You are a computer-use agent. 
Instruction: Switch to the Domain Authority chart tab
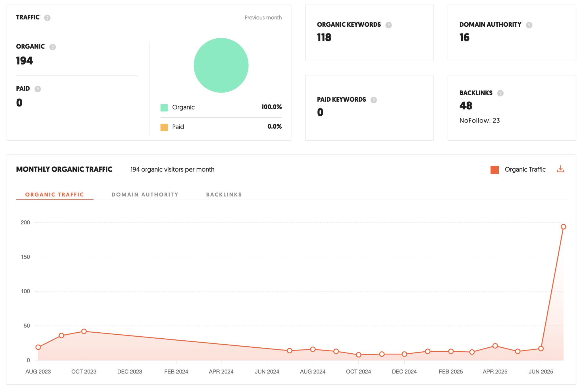145,195
